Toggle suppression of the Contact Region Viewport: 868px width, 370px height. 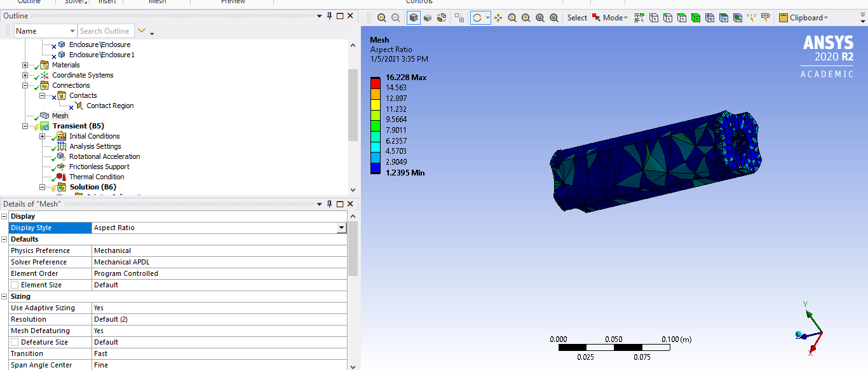coord(72,106)
